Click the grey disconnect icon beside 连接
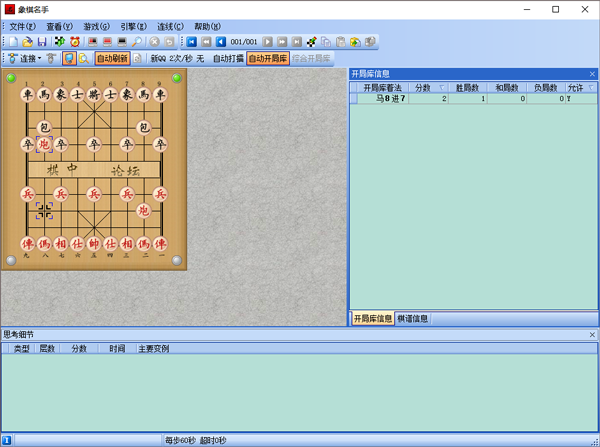The height and width of the screenshot is (447, 600). pos(51,59)
